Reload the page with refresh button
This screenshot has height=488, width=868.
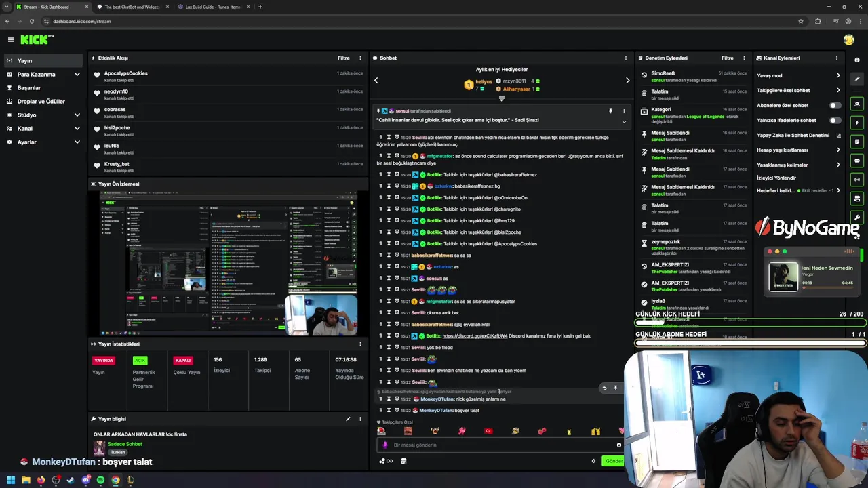[31, 21]
